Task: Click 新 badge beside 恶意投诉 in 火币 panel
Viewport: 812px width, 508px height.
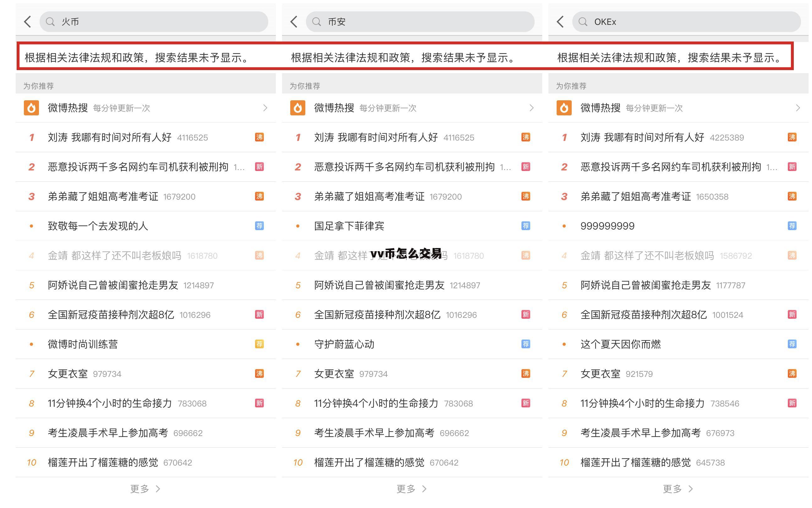Action: tap(259, 167)
